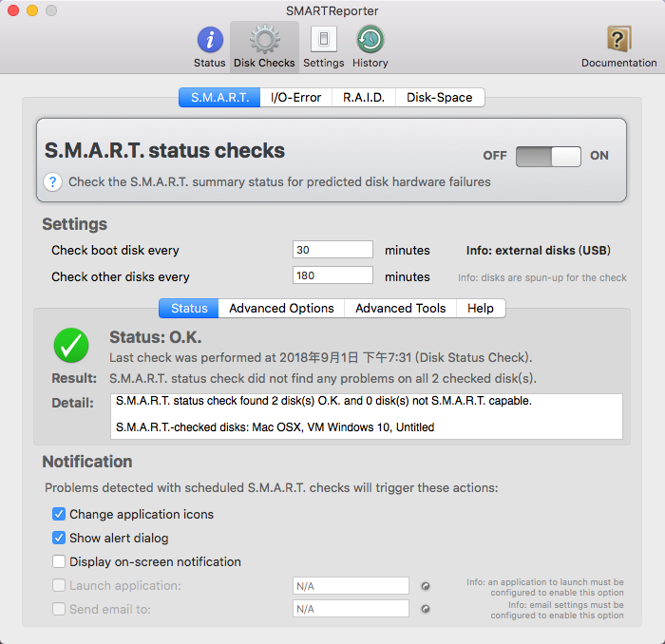Uncheck Show alert dialog
This screenshot has height=644, width=665.
coord(59,538)
